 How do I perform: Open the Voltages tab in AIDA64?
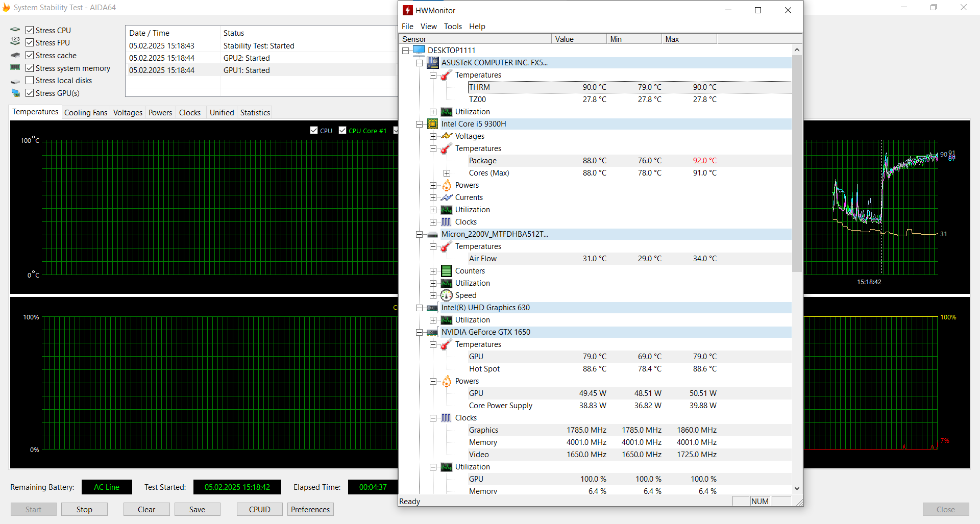click(x=128, y=112)
